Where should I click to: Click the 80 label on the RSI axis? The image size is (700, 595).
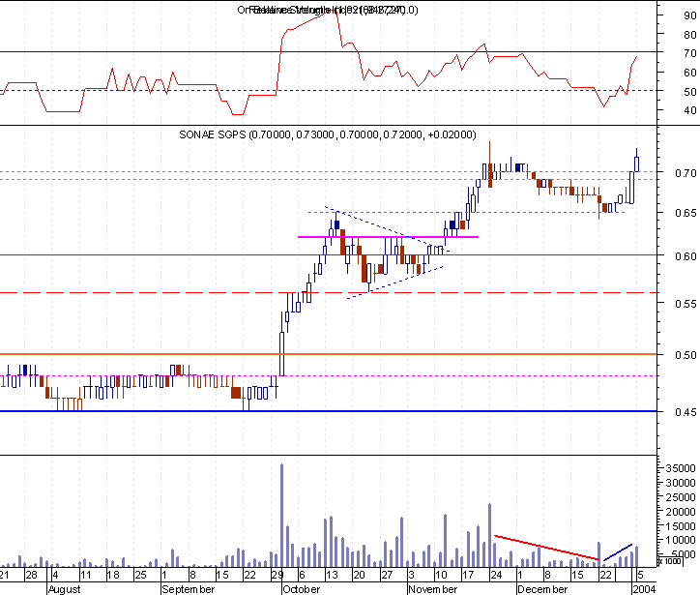point(689,35)
